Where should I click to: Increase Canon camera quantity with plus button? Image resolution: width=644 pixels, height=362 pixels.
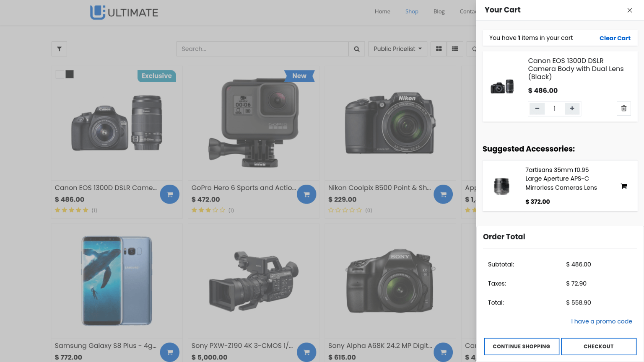pos(572,109)
